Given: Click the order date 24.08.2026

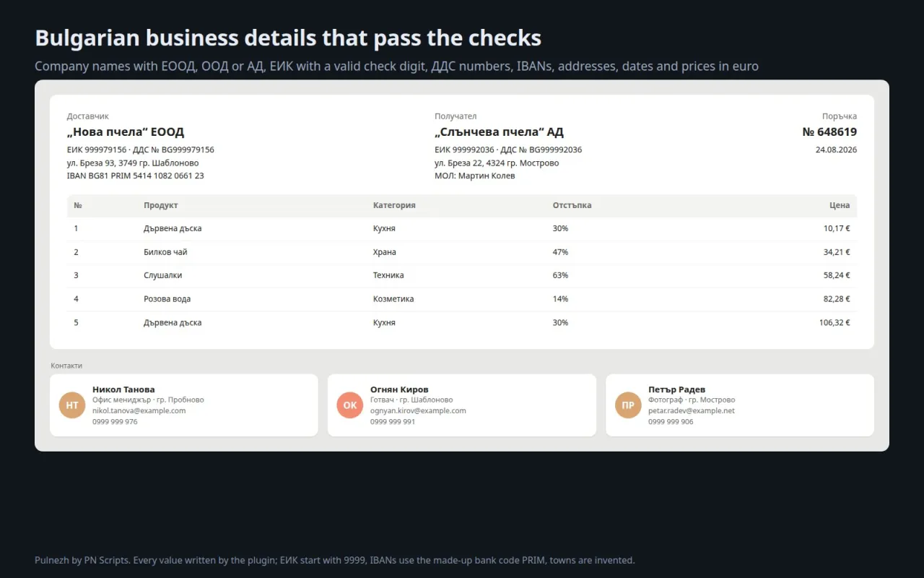Looking at the screenshot, I should (x=837, y=150).
